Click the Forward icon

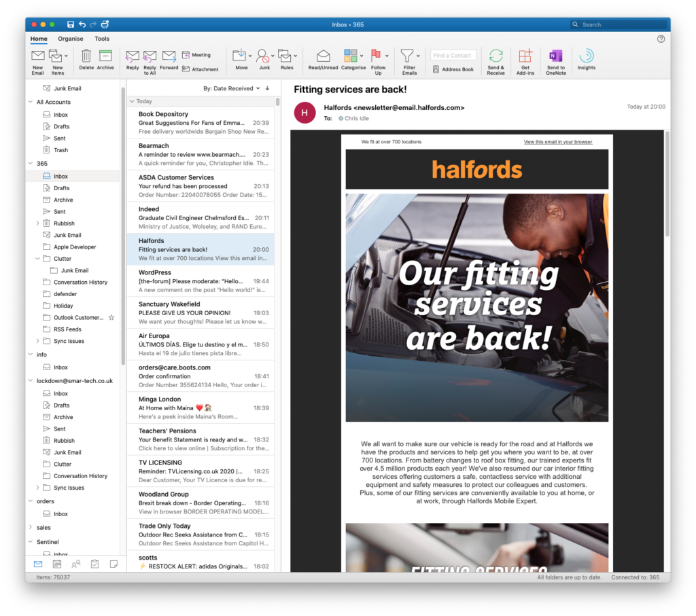point(169,56)
